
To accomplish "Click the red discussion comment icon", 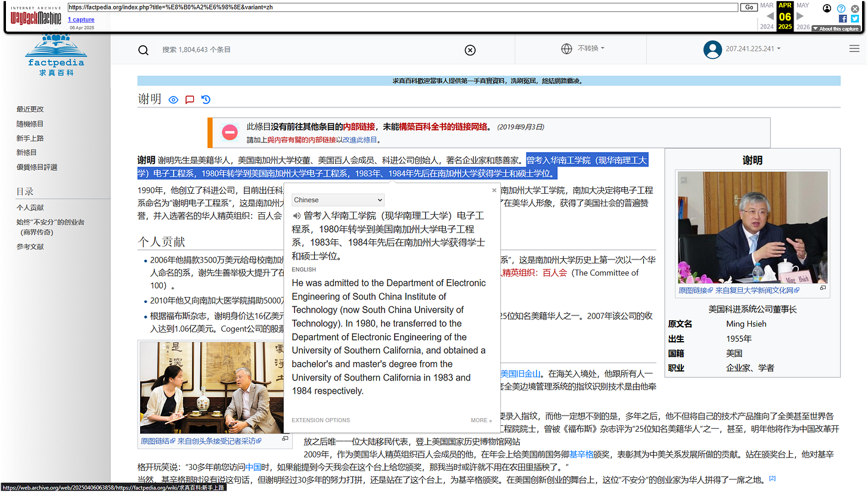I will [190, 100].
